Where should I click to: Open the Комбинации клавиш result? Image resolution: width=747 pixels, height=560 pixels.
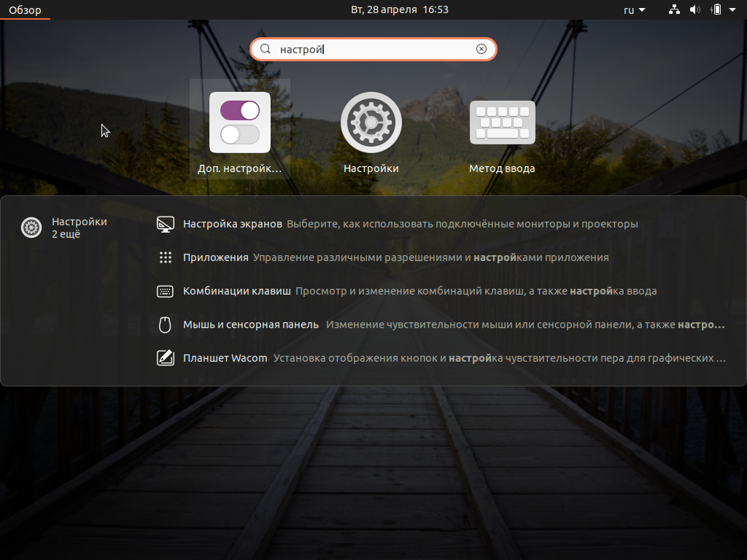click(x=441, y=291)
